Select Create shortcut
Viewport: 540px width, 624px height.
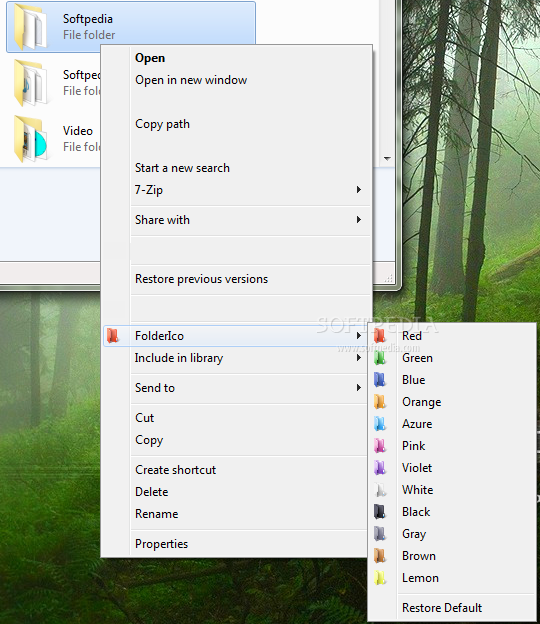[x=175, y=470]
